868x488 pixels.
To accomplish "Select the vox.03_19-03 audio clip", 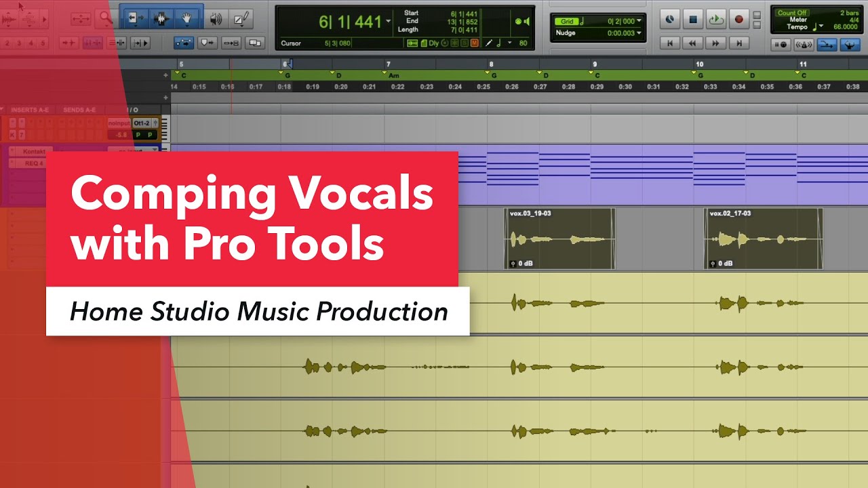I will 559,239.
